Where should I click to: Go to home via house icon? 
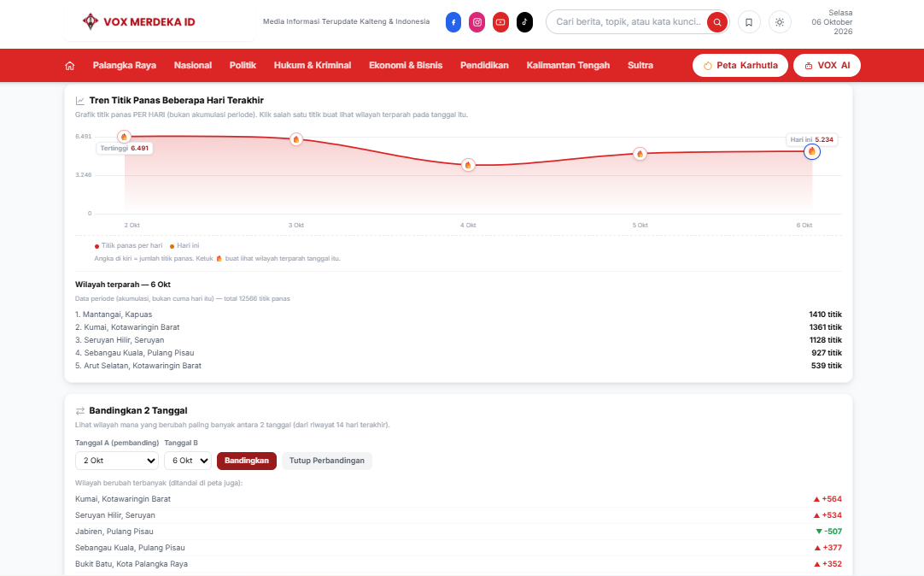coord(69,66)
